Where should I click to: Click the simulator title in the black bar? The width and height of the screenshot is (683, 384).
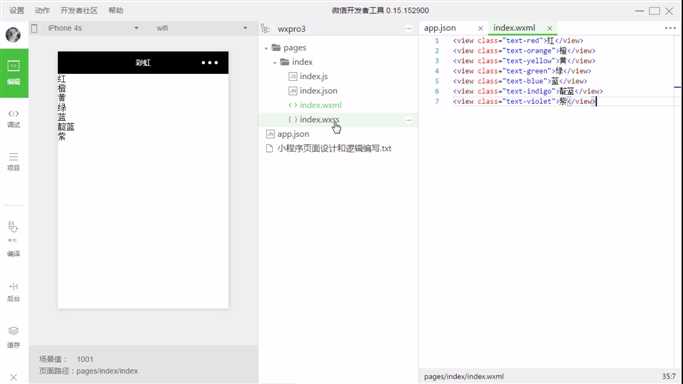pos(143,63)
